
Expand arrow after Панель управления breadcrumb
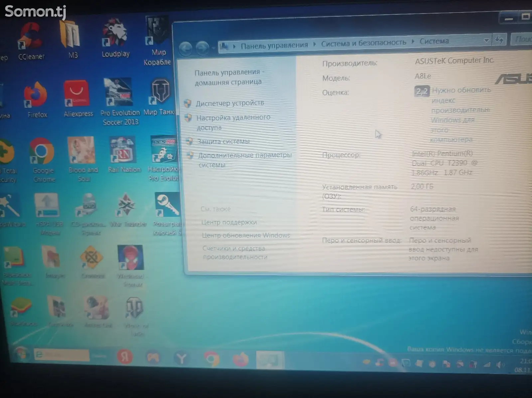pyautogui.click(x=315, y=44)
